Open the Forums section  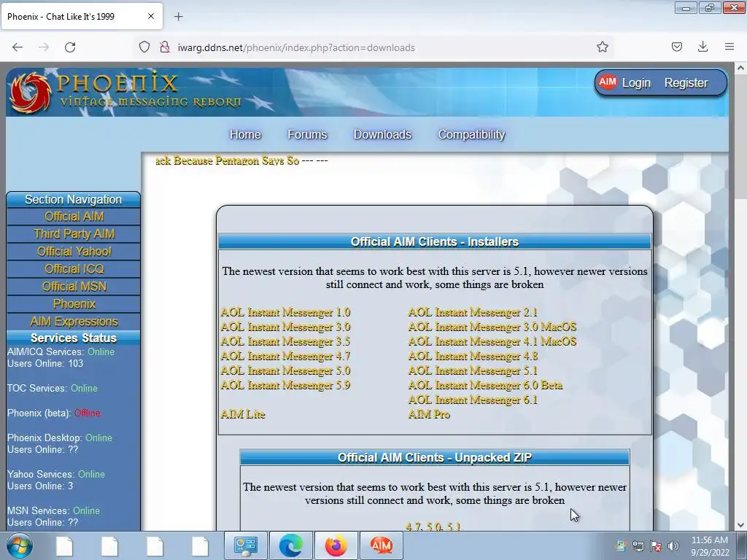pos(307,135)
